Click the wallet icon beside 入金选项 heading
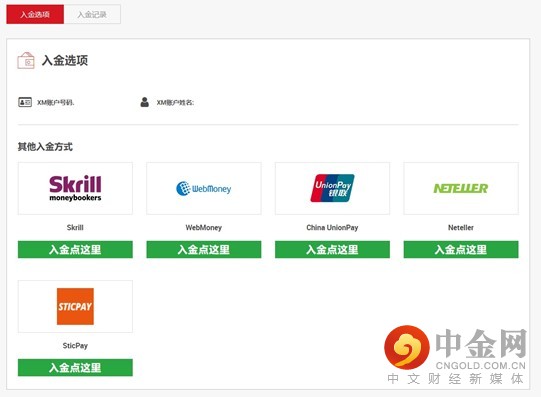 click(x=26, y=61)
